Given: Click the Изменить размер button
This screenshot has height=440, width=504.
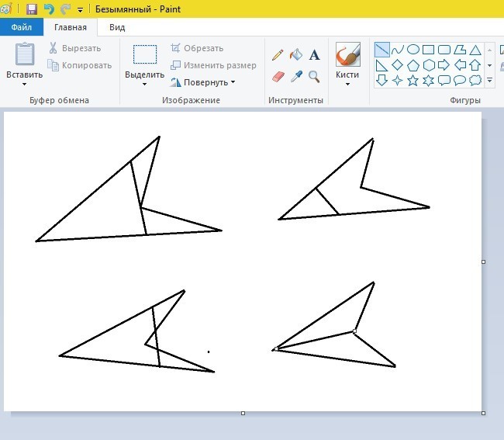Looking at the screenshot, I should pos(214,65).
